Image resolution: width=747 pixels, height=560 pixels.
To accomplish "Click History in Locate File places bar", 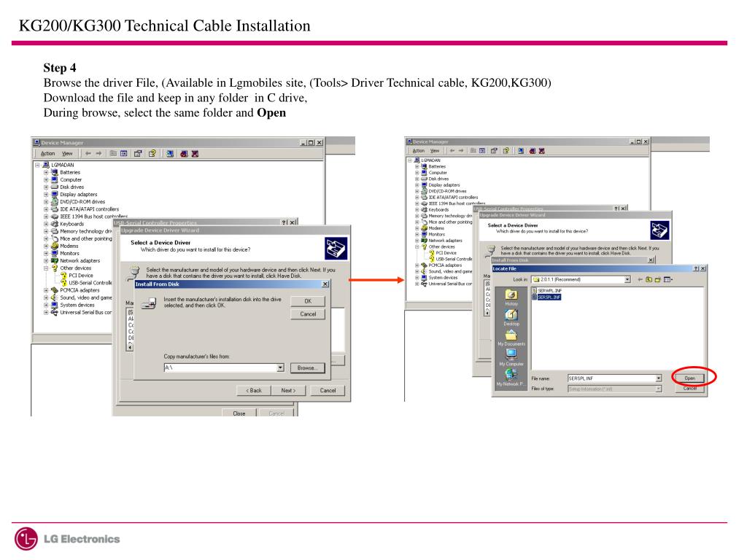I will 511,297.
